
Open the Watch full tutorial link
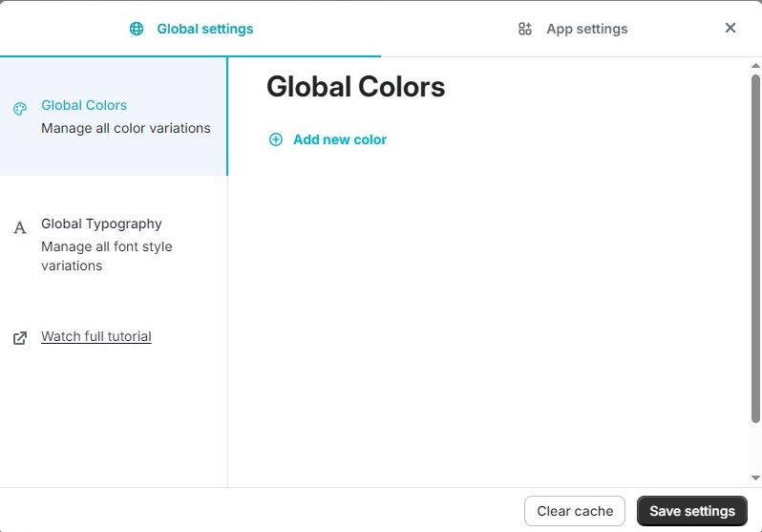pyautogui.click(x=96, y=336)
